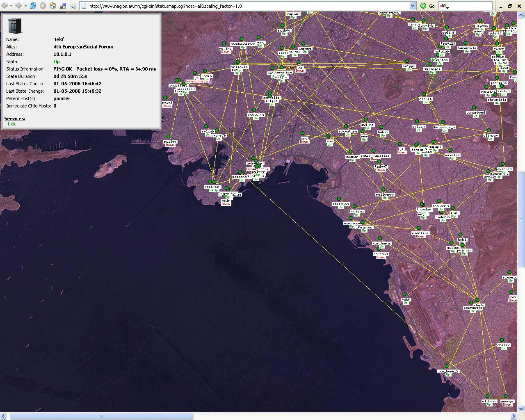
Task: Expand the address bar URL dropdown
Action: coord(413,6)
